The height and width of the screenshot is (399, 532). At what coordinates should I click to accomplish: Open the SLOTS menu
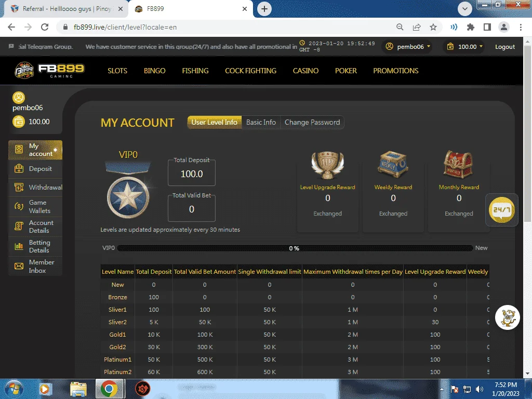117,71
